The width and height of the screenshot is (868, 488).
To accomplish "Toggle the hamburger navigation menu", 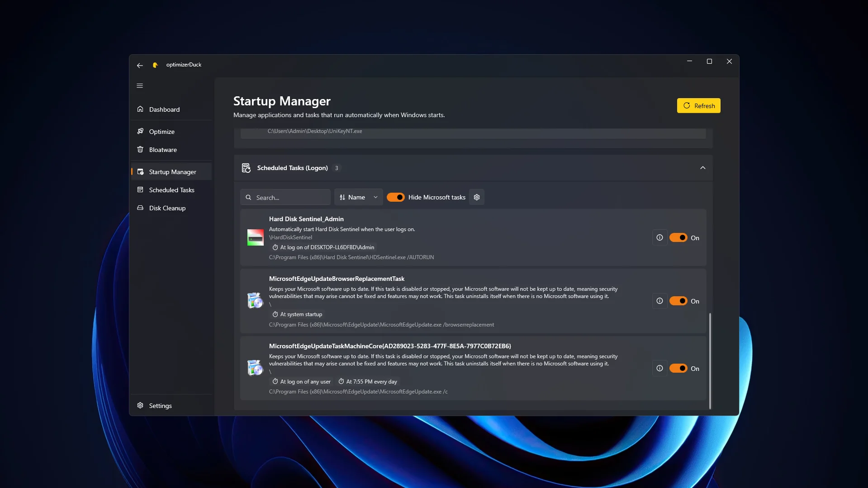I will click(x=140, y=85).
